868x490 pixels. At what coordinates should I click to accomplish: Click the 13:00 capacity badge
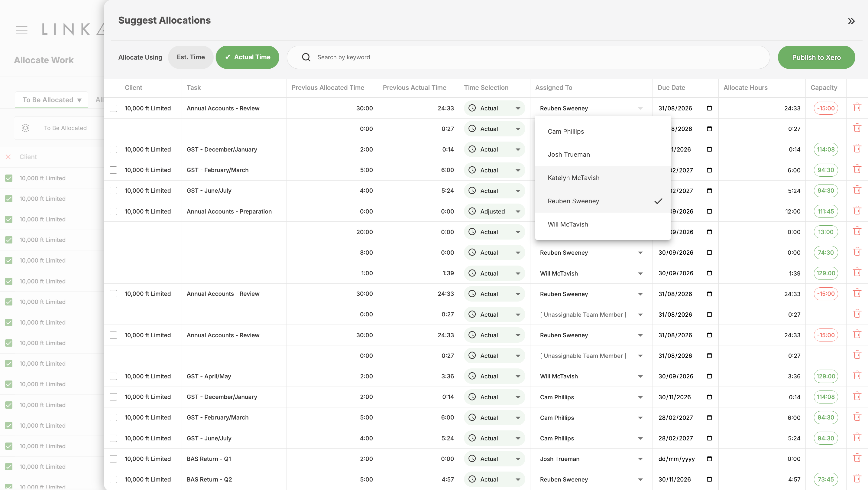[826, 232]
